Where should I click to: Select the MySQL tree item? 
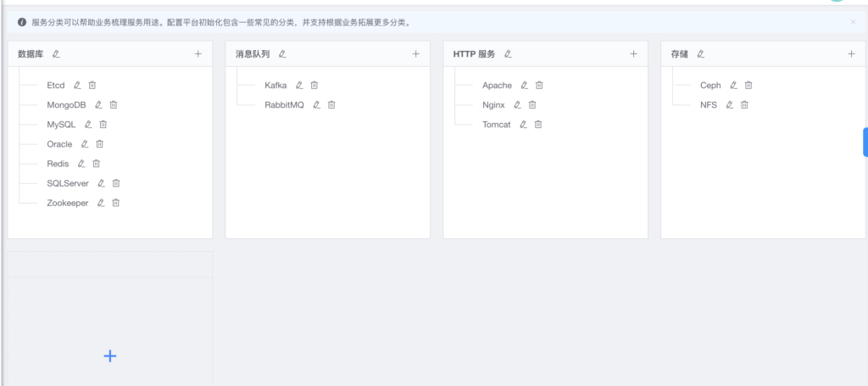(61, 125)
